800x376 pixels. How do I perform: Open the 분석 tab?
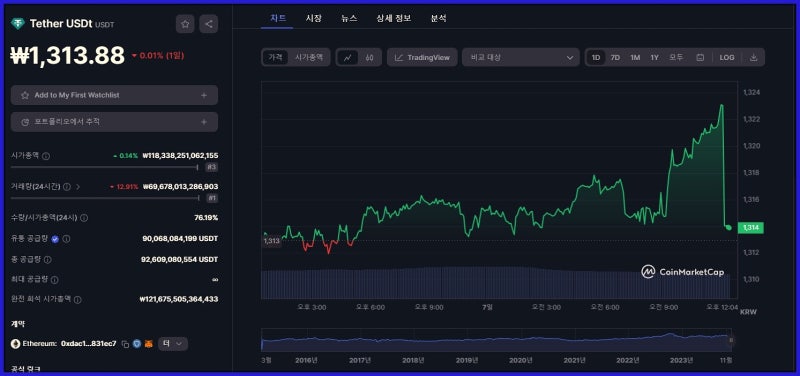(x=438, y=18)
